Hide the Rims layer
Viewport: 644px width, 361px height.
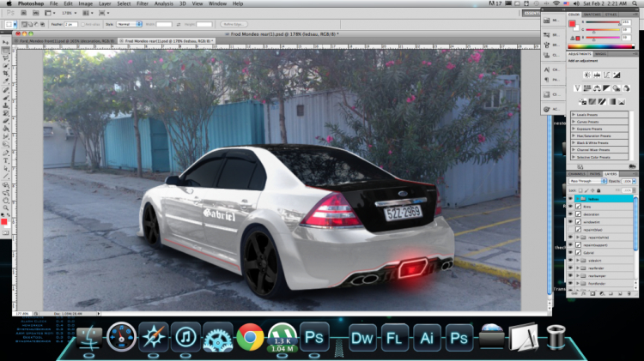pos(570,207)
